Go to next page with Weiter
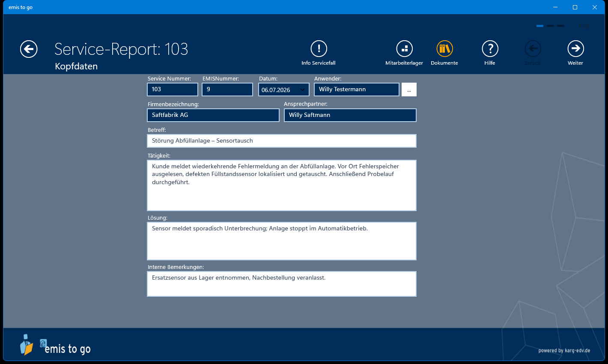This screenshot has width=608, height=364. pyautogui.click(x=575, y=53)
